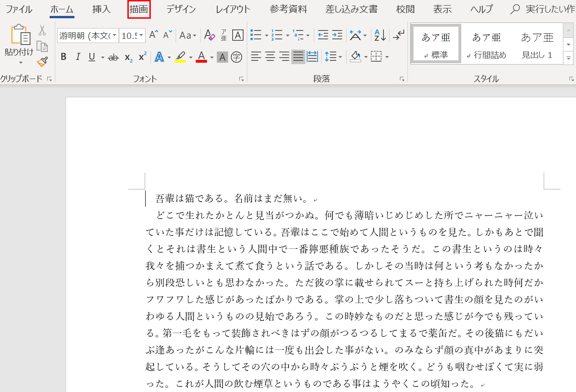Apply distributed alignment (均等割り付け)
The height and width of the screenshot is (392, 576).
(x=312, y=57)
